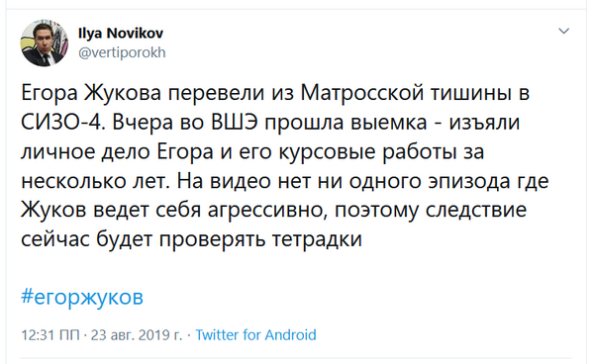Open the Twitter for Android source link
This screenshot has width=594, height=364.
pyautogui.click(x=255, y=335)
